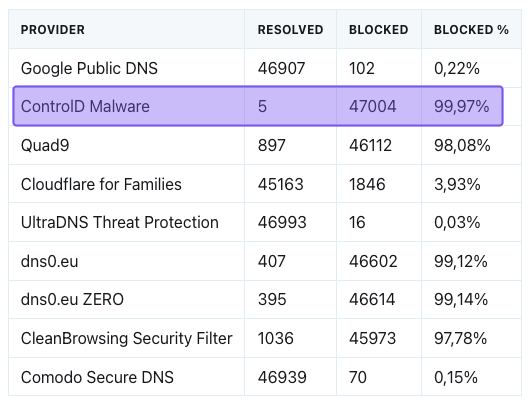Click blocked percentage 98,08%
This screenshot has width=531, height=405.
click(x=462, y=146)
